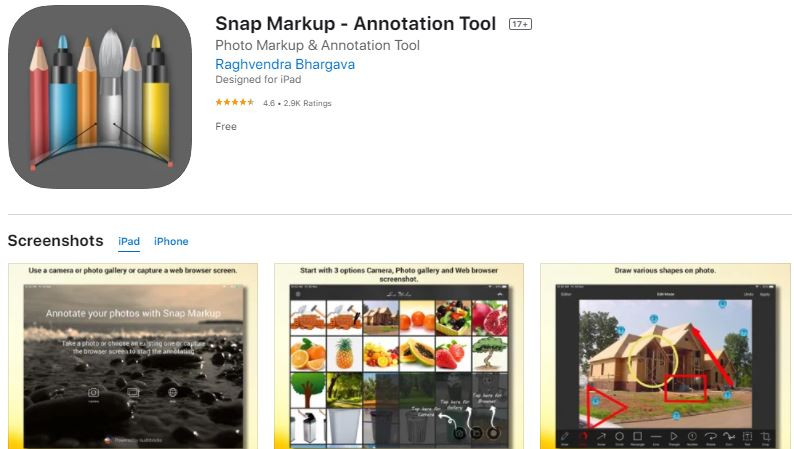The width and height of the screenshot is (794, 449).
Task: Click the pineapple photo in gallery grid
Action: pyautogui.click(x=344, y=353)
